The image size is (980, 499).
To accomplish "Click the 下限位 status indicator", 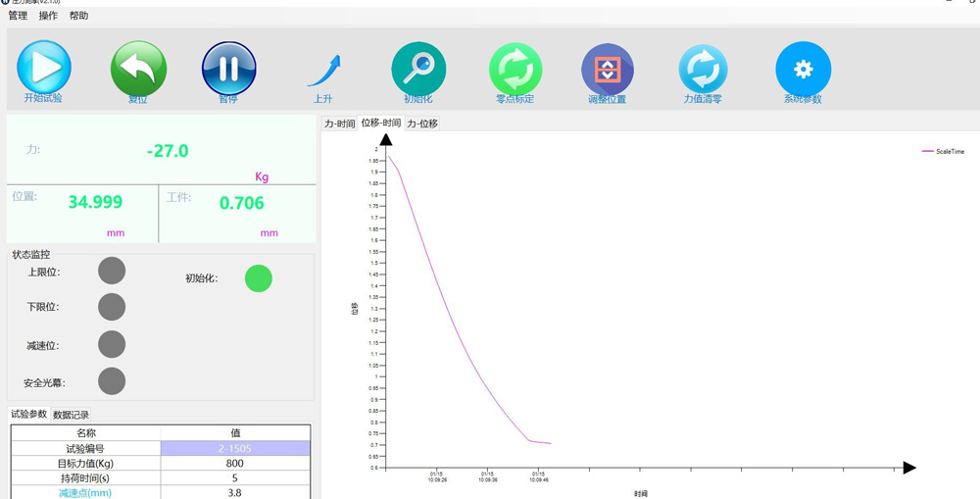I will tap(112, 307).
